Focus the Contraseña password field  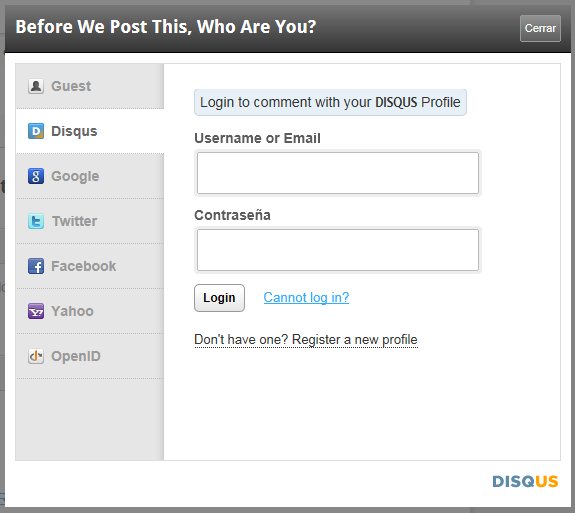coord(338,250)
